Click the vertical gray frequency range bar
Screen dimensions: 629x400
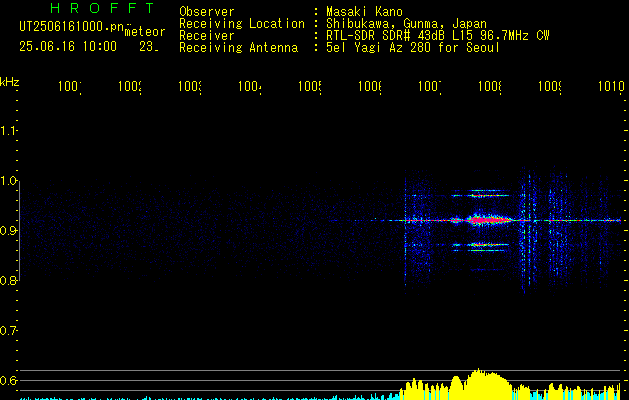[19, 231]
